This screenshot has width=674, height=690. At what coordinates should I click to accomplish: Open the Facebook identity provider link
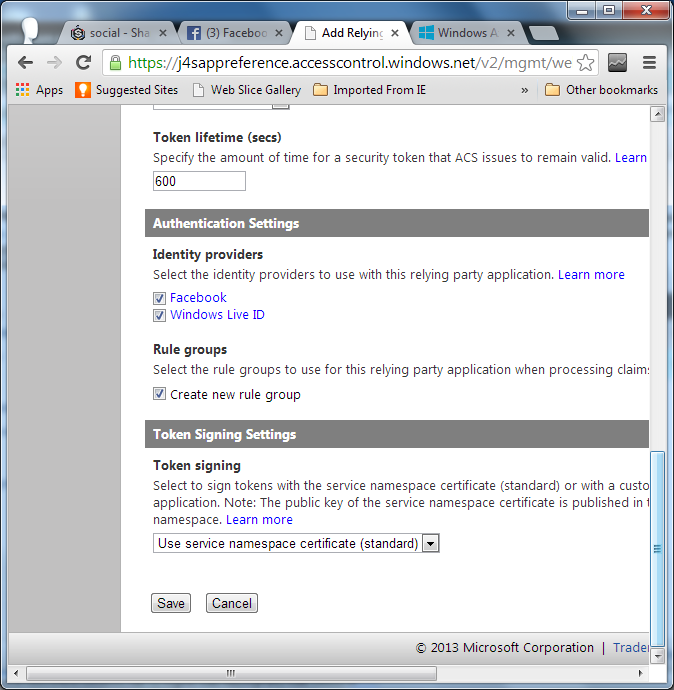pos(198,298)
